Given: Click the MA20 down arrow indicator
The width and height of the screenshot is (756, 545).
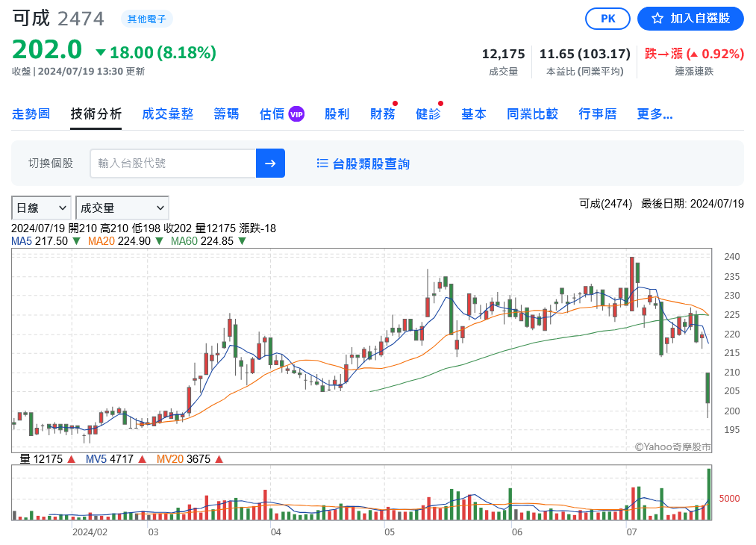Looking at the screenshot, I should pos(160,241).
